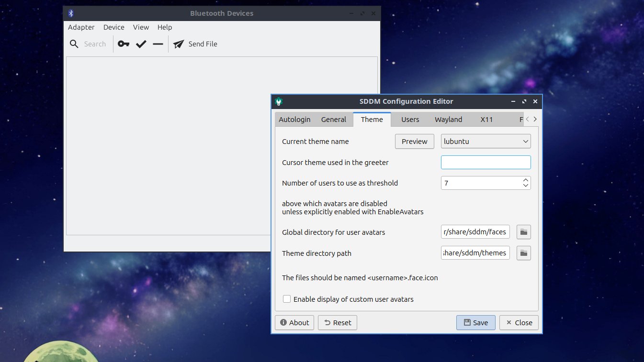This screenshot has height=362, width=644.
Task: Increase the user threshold number
Action: 526,180
